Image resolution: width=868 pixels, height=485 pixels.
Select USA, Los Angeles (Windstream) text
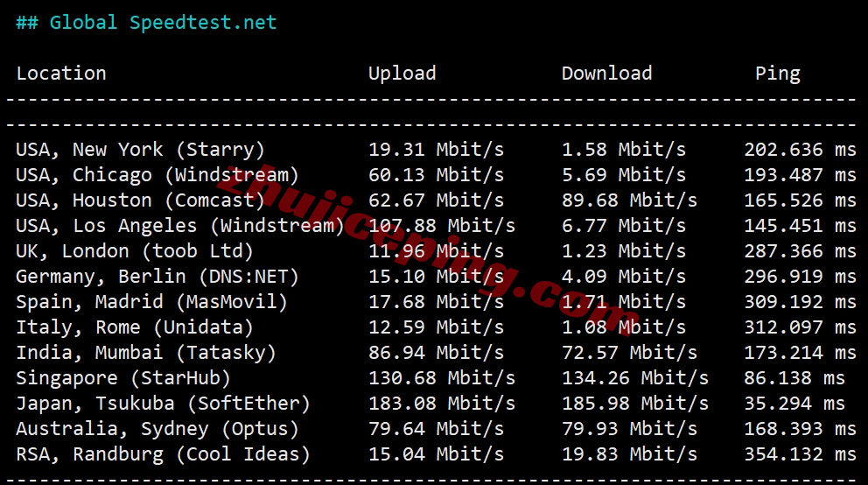click(x=180, y=226)
